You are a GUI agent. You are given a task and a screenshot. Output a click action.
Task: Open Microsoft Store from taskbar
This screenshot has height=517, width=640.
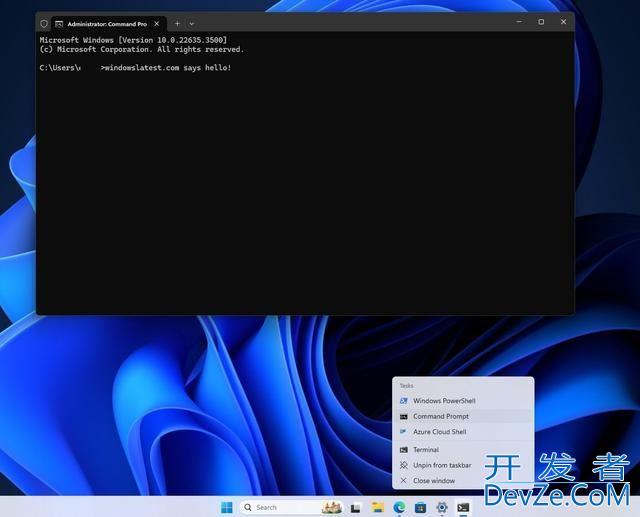click(420, 508)
